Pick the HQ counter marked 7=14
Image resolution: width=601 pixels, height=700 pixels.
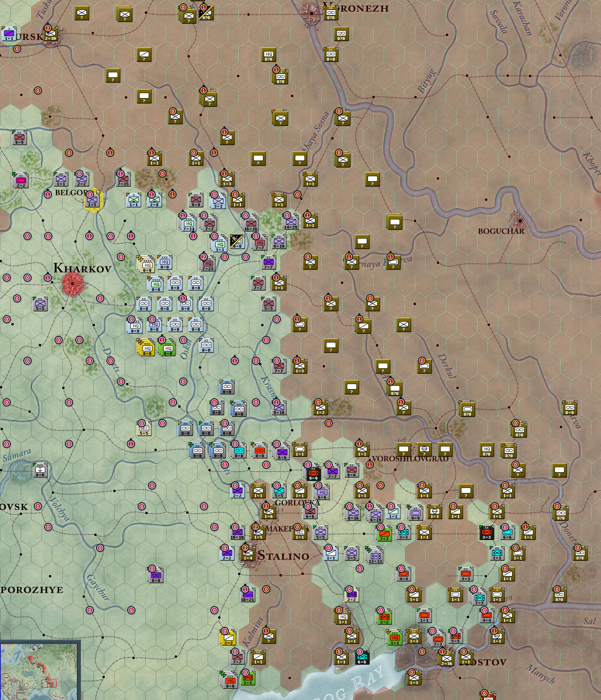click(x=189, y=224)
